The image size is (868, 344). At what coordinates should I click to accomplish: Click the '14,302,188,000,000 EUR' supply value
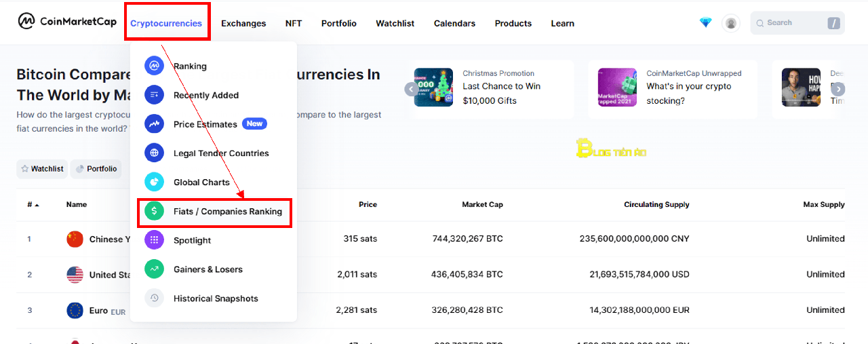coord(639,311)
